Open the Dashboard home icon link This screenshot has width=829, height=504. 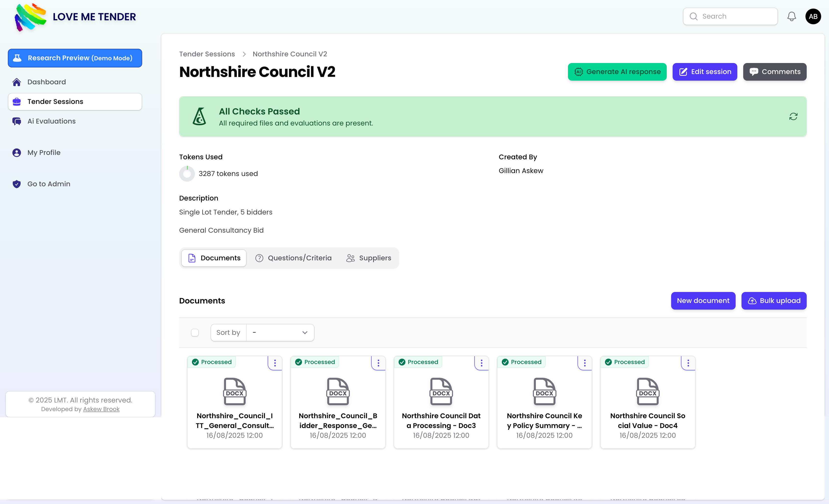pyautogui.click(x=16, y=82)
